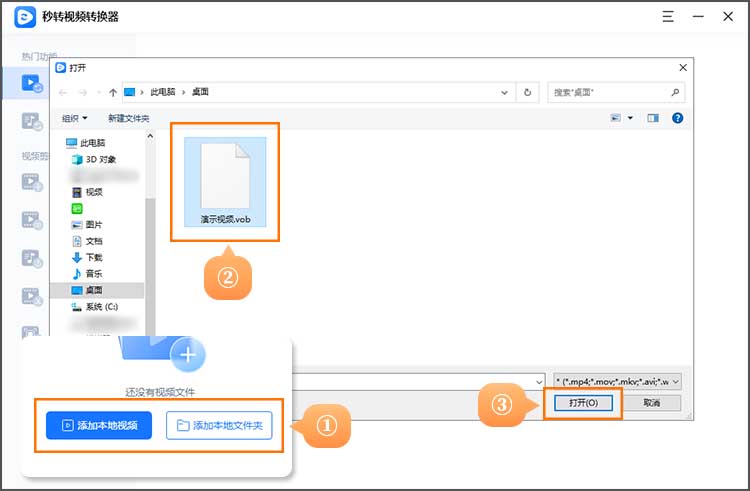Image resolution: width=750 pixels, height=491 pixels.
Task: Expand the address bar history dropdown
Action: [x=504, y=92]
